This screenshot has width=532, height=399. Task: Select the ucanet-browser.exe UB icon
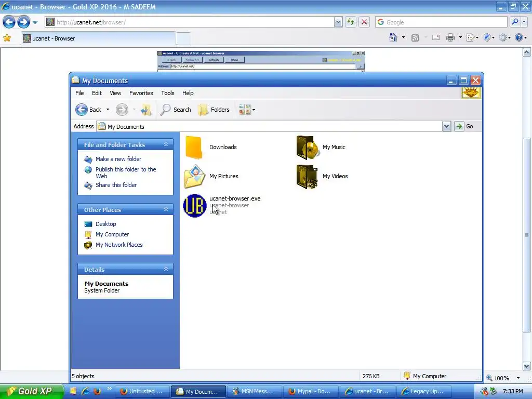click(x=195, y=206)
